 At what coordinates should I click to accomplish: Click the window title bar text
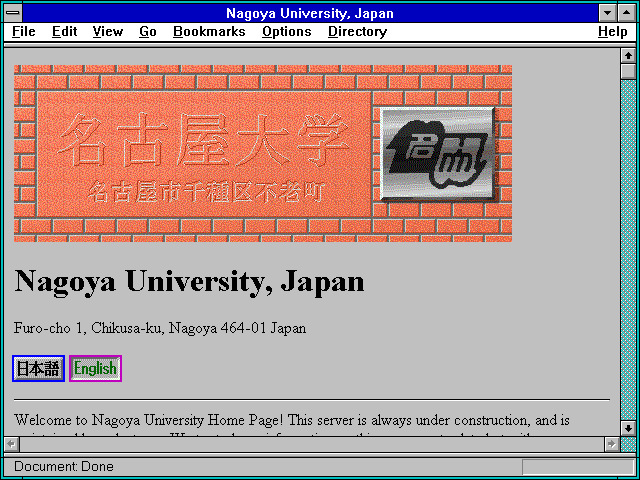click(x=310, y=13)
